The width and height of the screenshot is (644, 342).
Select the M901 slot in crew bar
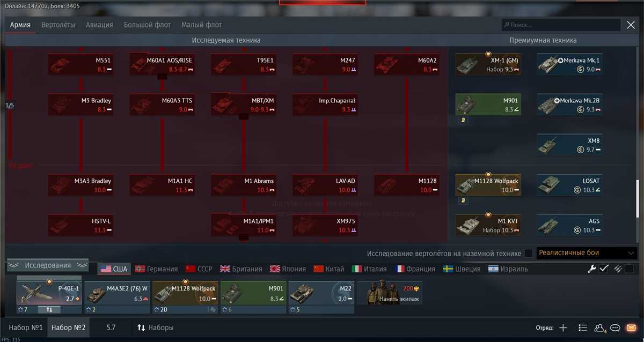coord(253,294)
